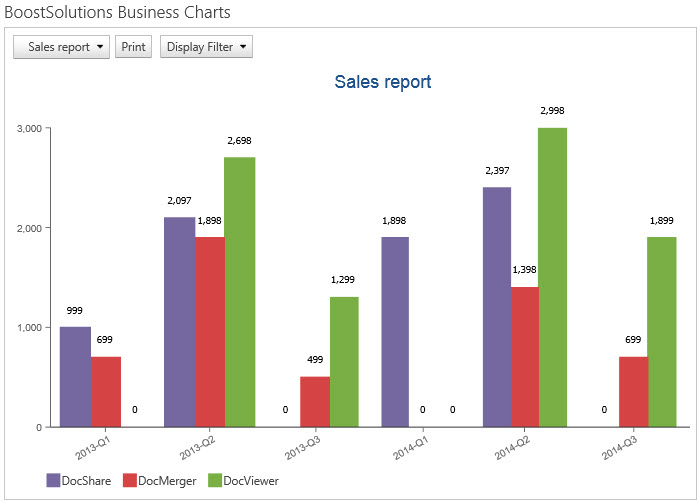This screenshot has width=700, height=502.
Task: Select the 2013-Q3 red bar labeled 499
Action: (x=315, y=402)
